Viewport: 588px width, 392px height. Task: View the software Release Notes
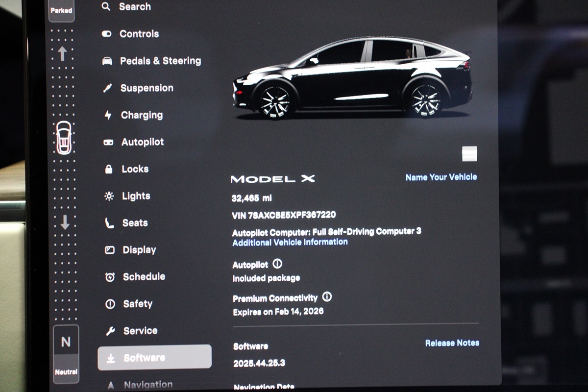click(x=452, y=343)
